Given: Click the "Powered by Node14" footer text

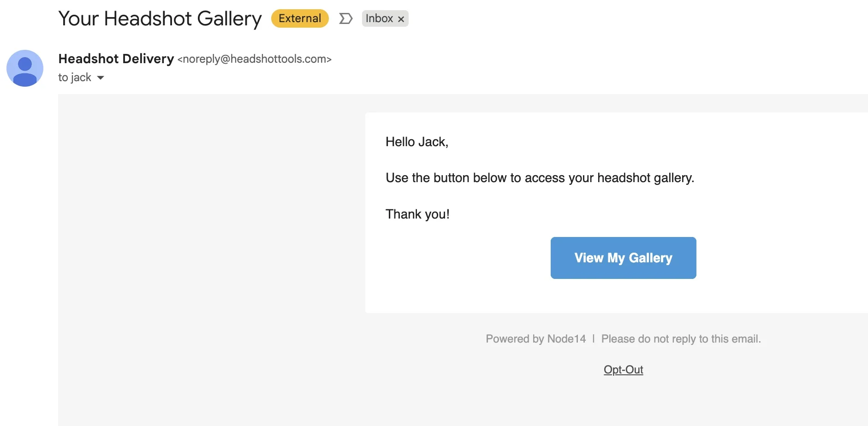Looking at the screenshot, I should [535, 339].
